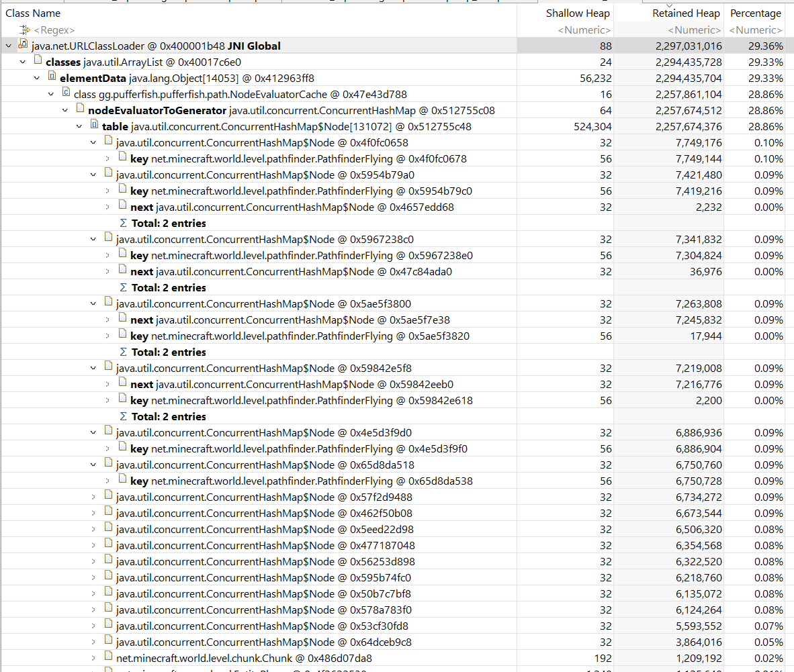
Task: Collapse the classes java.util.ArrayList node
Action: point(22,61)
